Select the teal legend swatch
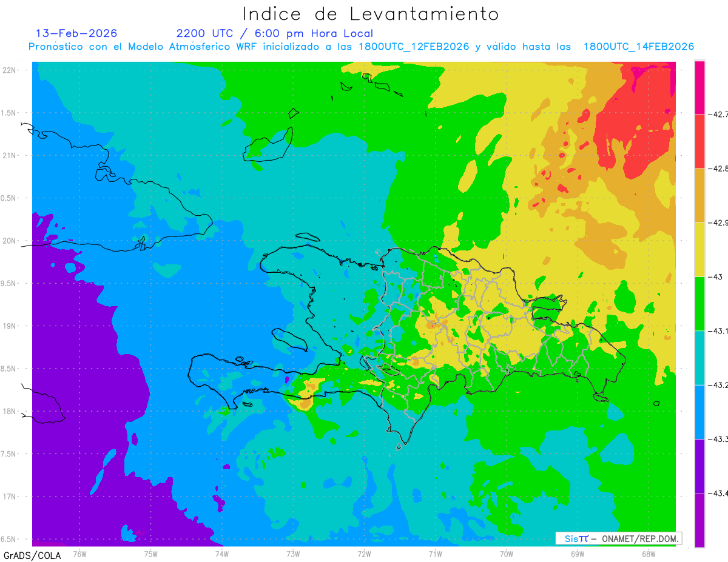This screenshot has height=562, width=728. 699,358
